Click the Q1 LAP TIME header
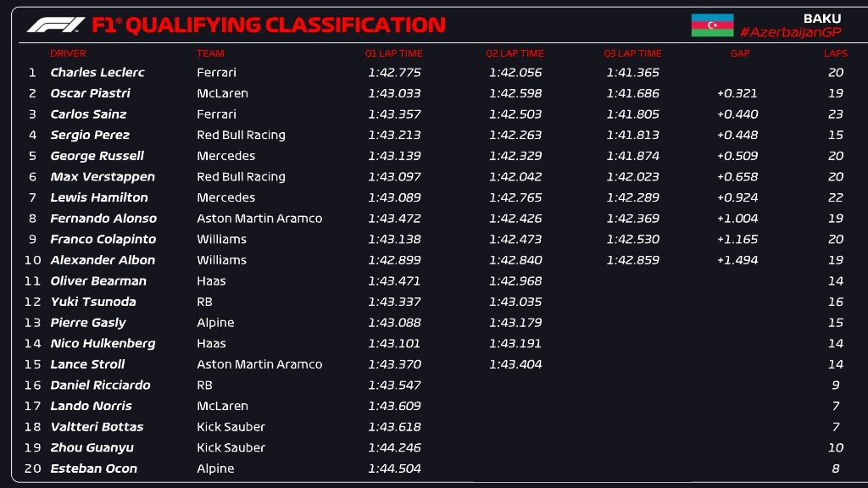The width and height of the screenshot is (868, 488). [393, 53]
